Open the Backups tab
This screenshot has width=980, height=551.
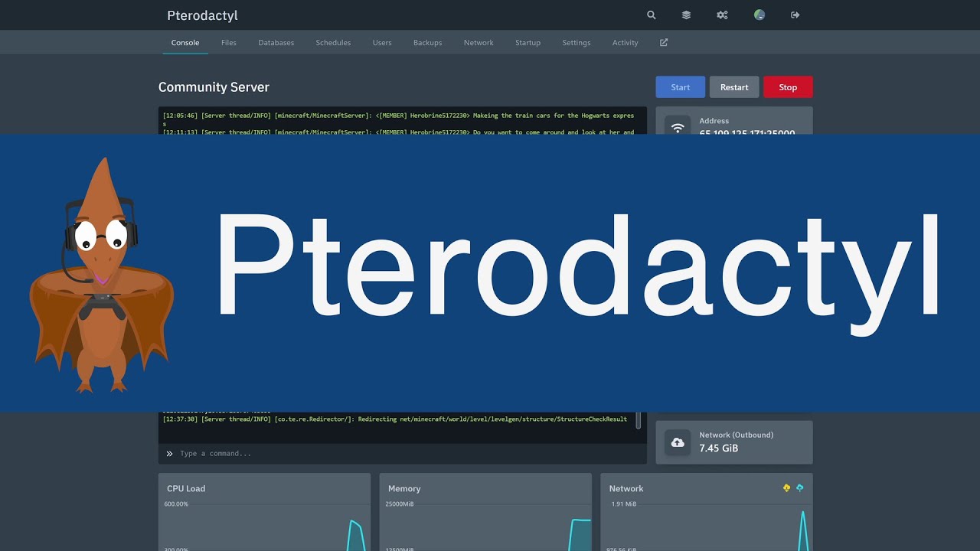(427, 43)
